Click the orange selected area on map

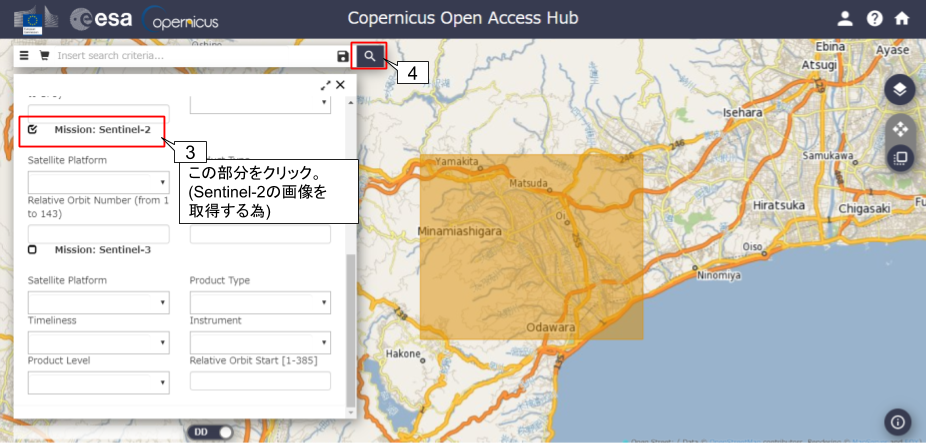point(531,247)
